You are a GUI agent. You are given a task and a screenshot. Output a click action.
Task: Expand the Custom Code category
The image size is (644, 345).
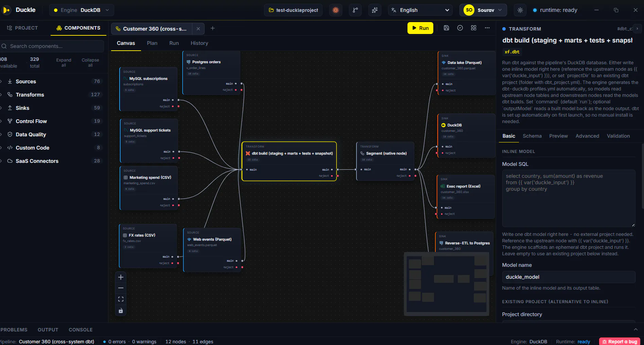(53, 148)
